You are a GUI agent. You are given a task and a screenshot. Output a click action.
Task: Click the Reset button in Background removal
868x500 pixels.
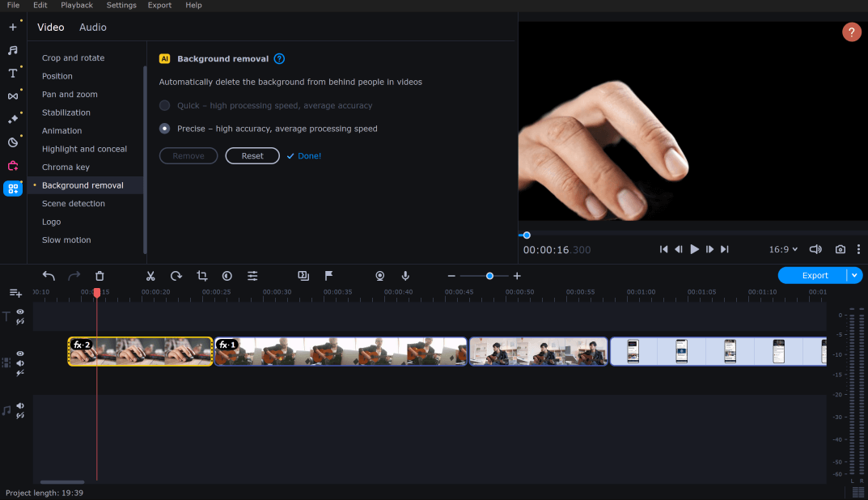[x=252, y=155]
